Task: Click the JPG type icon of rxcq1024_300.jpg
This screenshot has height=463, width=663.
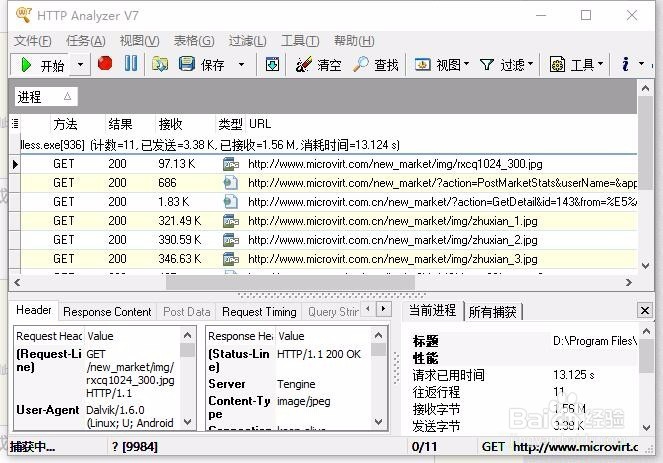Action: pos(231,164)
